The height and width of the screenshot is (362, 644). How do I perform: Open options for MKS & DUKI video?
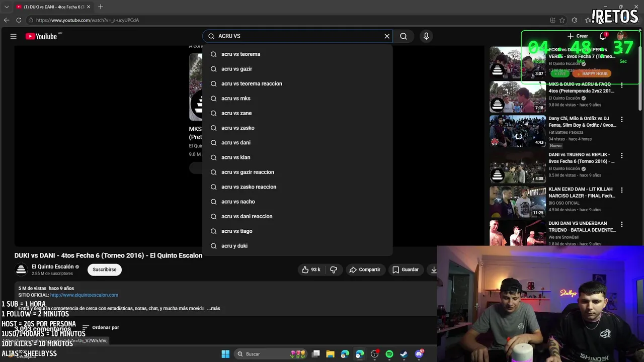point(622,85)
